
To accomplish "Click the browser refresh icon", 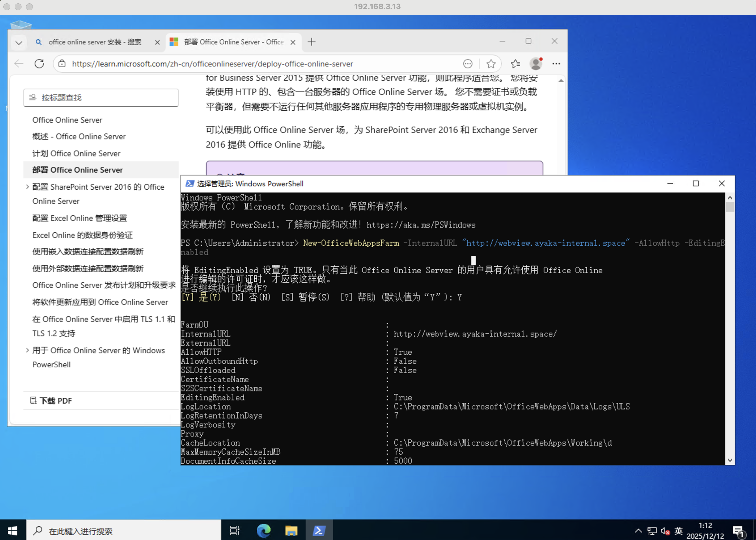I will click(39, 63).
